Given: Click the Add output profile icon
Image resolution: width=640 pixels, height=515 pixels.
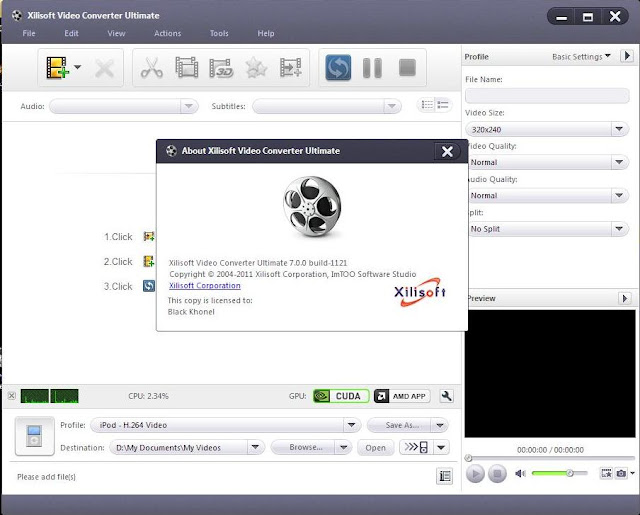Looking at the screenshot, I should (291, 67).
